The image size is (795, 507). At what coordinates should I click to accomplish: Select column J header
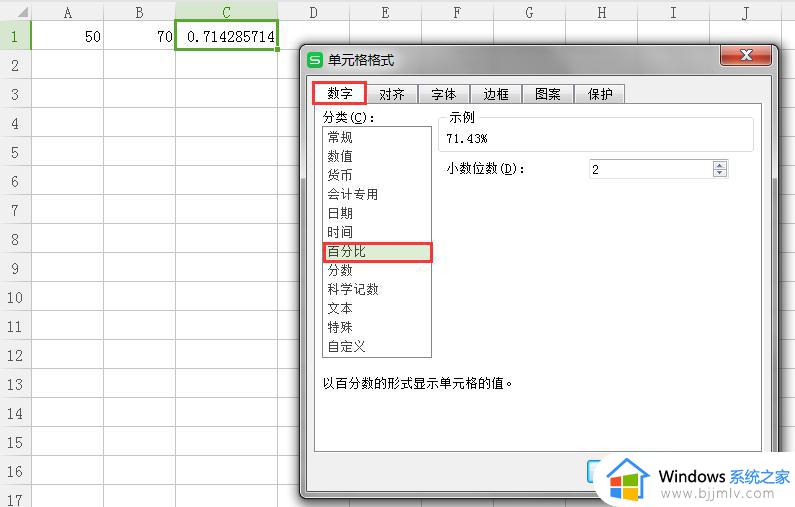tap(745, 12)
